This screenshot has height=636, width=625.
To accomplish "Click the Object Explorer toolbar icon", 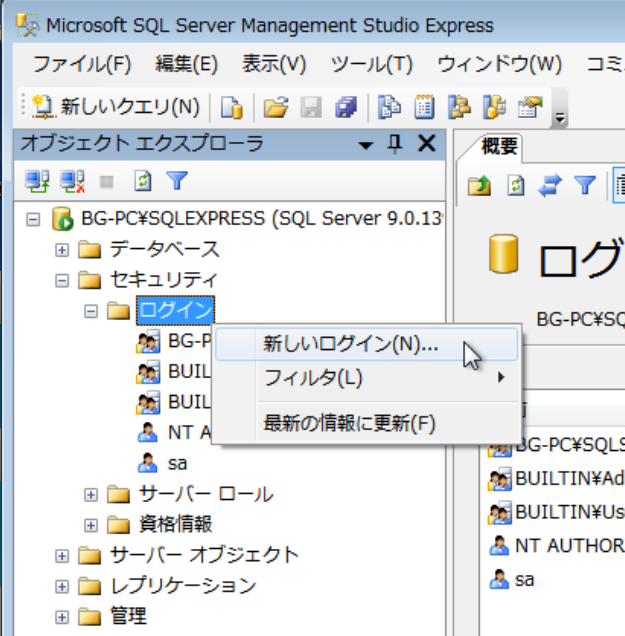I will pyautogui.click(x=459, y=107).
